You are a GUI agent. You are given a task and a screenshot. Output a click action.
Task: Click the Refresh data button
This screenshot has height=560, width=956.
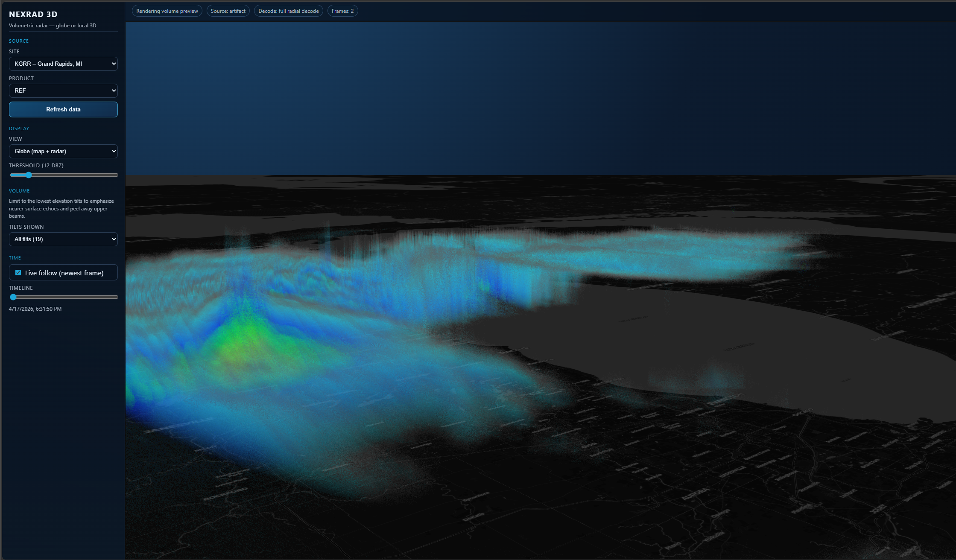[63, 109]
